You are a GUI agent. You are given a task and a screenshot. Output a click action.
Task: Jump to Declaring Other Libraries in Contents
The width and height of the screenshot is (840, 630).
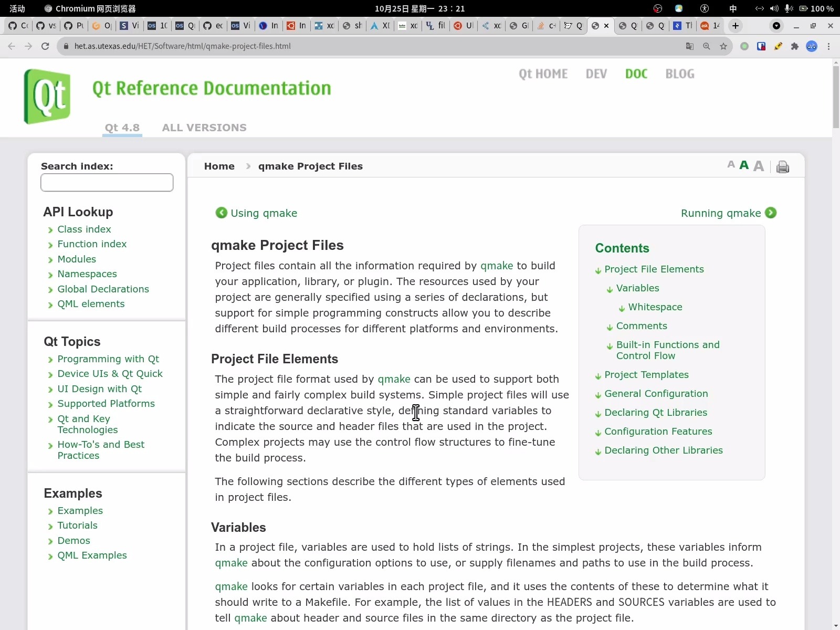point(664,450)
